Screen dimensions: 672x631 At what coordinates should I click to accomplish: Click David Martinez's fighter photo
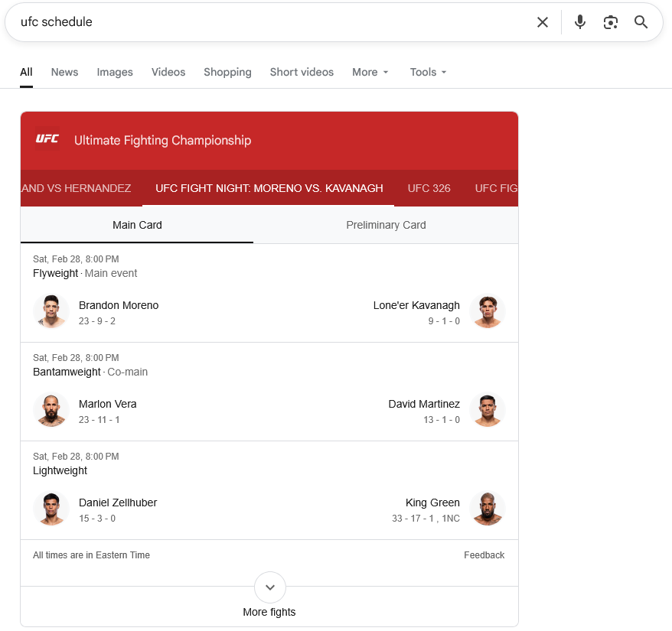tap(488, 410)
